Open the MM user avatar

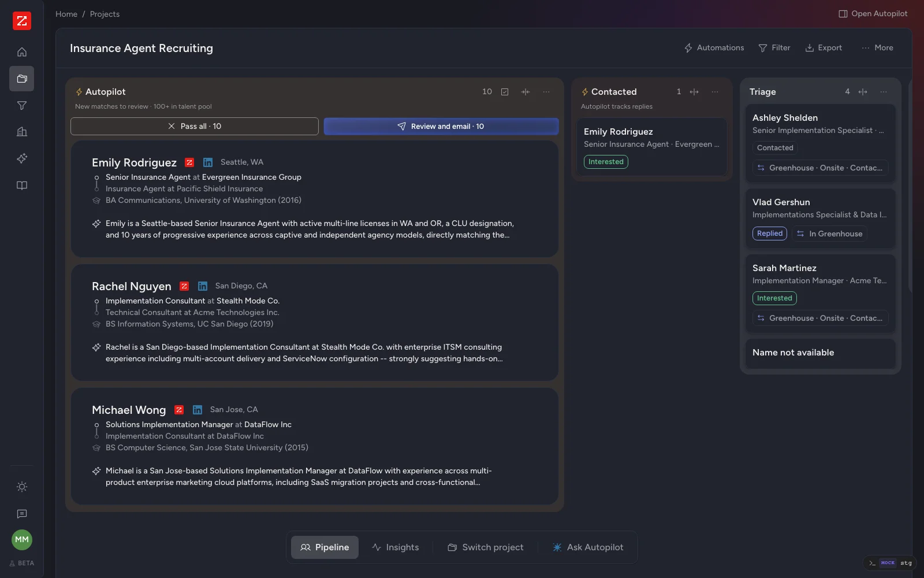coord(22,540)
